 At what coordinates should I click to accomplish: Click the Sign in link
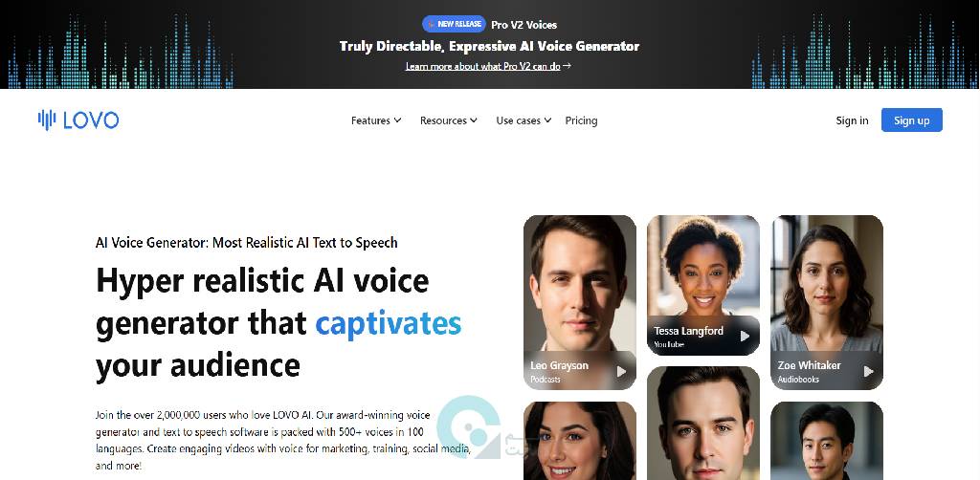coord(852,120)
